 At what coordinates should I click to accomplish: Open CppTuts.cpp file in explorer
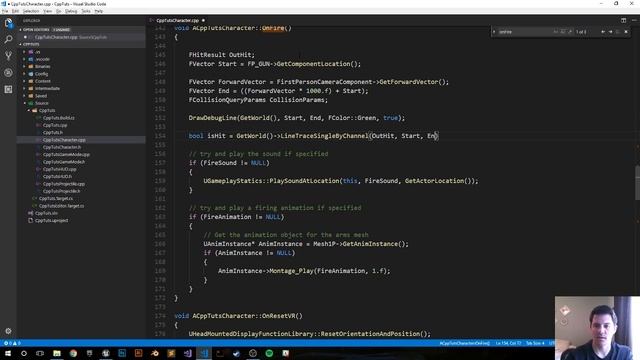pos(55,125)
